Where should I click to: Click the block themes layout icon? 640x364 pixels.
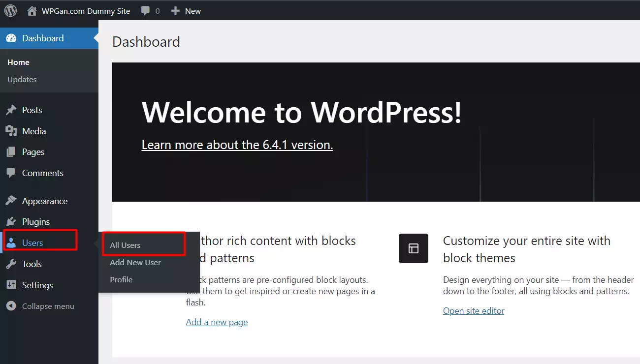click(414, 248)
